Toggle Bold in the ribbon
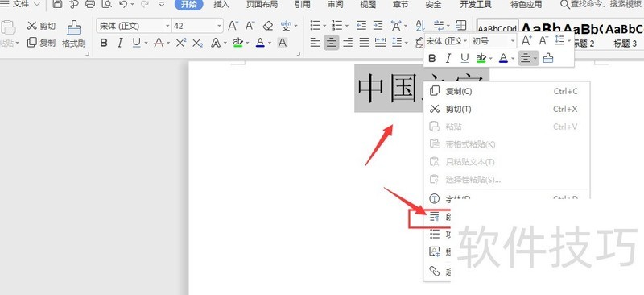The width and height of the screenshot is (644, 295). 104,43
